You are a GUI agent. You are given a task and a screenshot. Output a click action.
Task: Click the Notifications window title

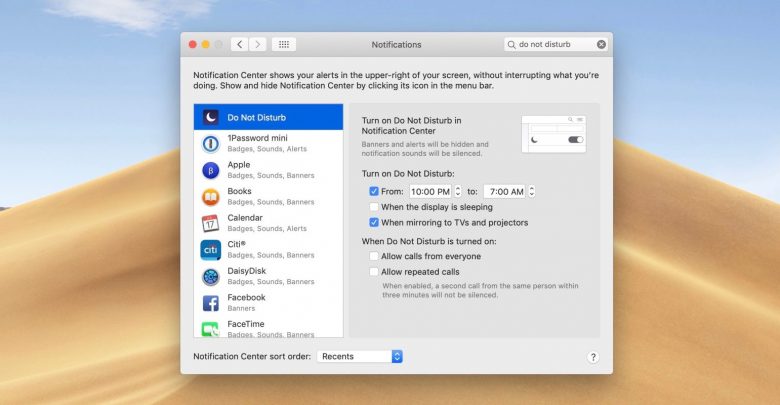396,45
